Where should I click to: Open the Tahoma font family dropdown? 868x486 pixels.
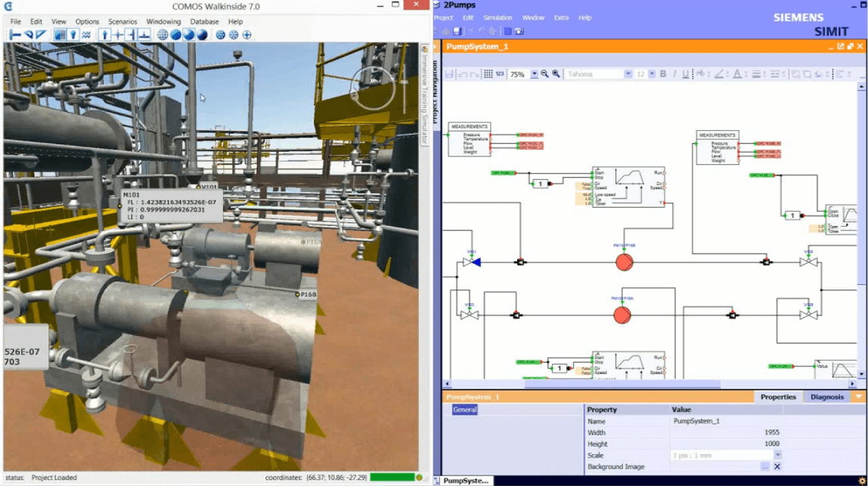pos(628,76)
